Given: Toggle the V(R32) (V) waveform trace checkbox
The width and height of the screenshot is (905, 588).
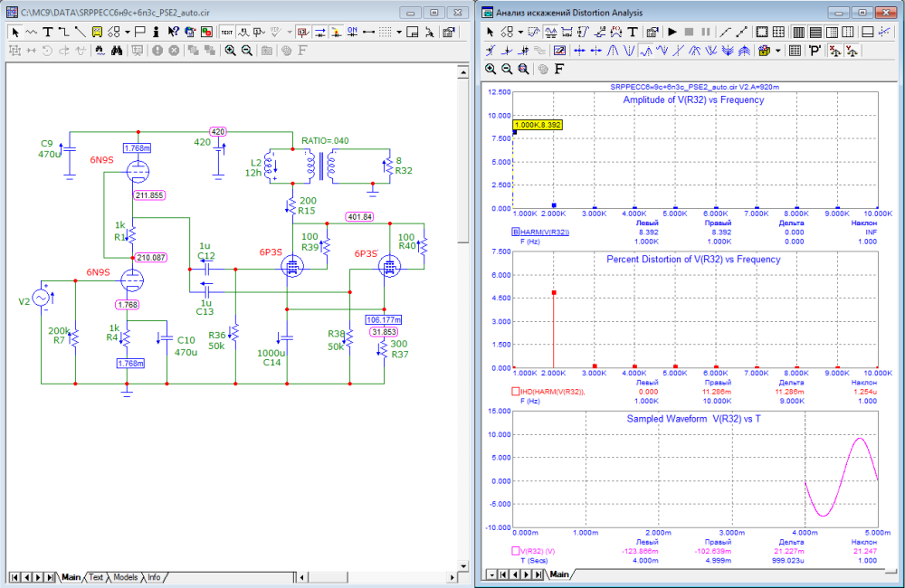Looking at the screenshot, I should click(516, 551).
